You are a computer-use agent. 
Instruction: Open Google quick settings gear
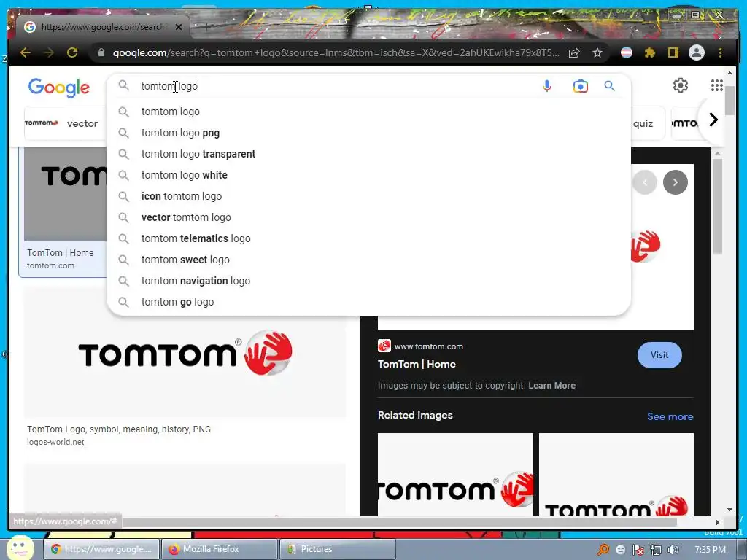tap(681, 85)
